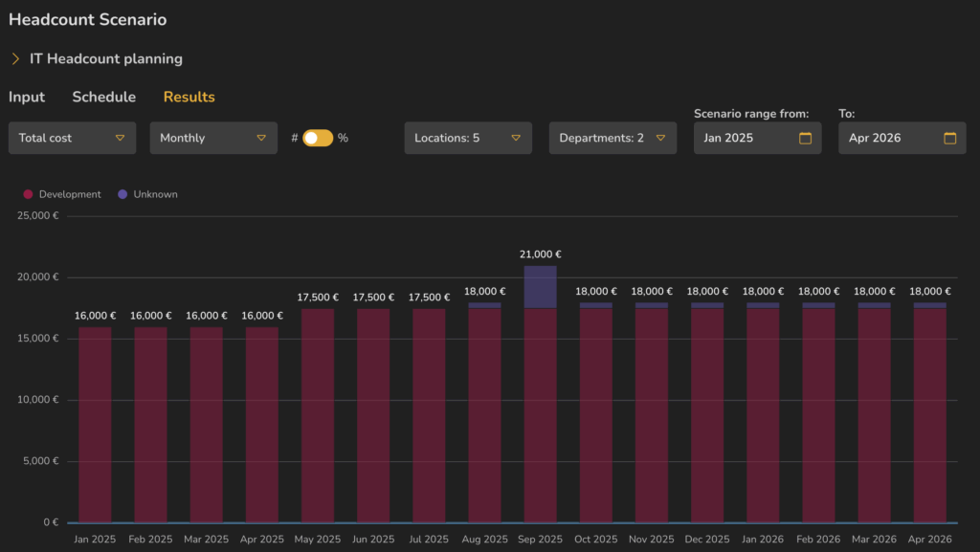Click the May 2025 chart bar
Viewport: 980px width, 552px height.
(318, 416)
